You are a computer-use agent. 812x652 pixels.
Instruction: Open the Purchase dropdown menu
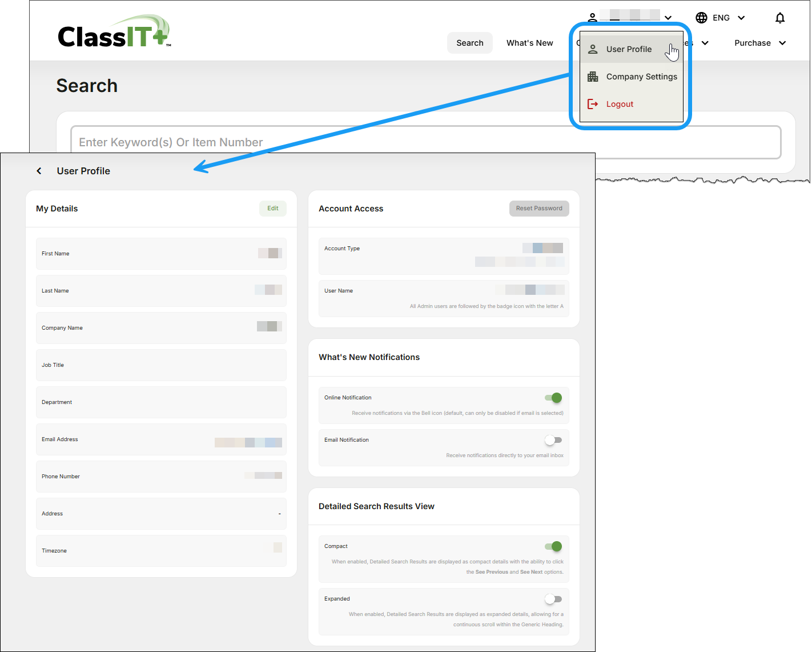(759, 42)
